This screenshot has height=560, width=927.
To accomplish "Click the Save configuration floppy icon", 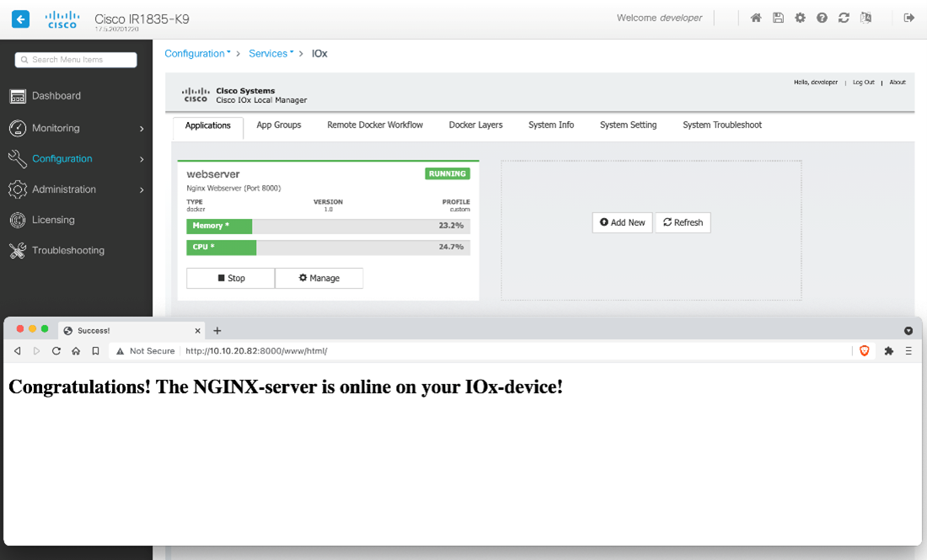I will click(778, 18).
